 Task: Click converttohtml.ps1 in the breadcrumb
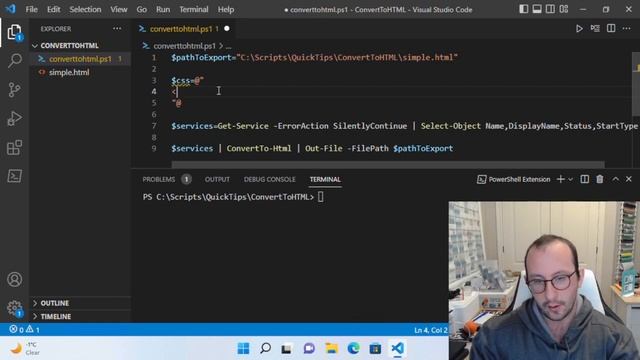pyautogui.click(x=184, y=46)
